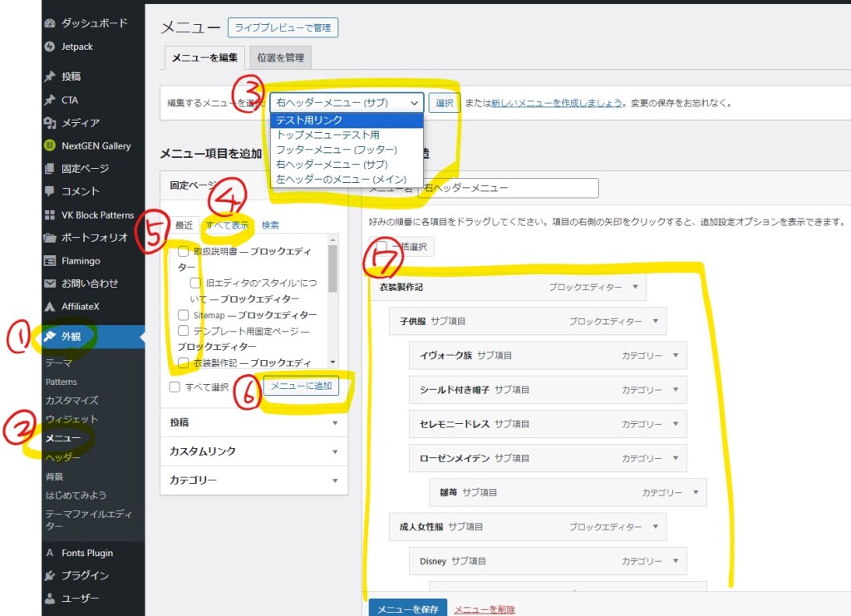Open NextGEN Gallery icon in sidebar
Image resolution: width=851 pixels, height=616 pixels.
point(50,145)
